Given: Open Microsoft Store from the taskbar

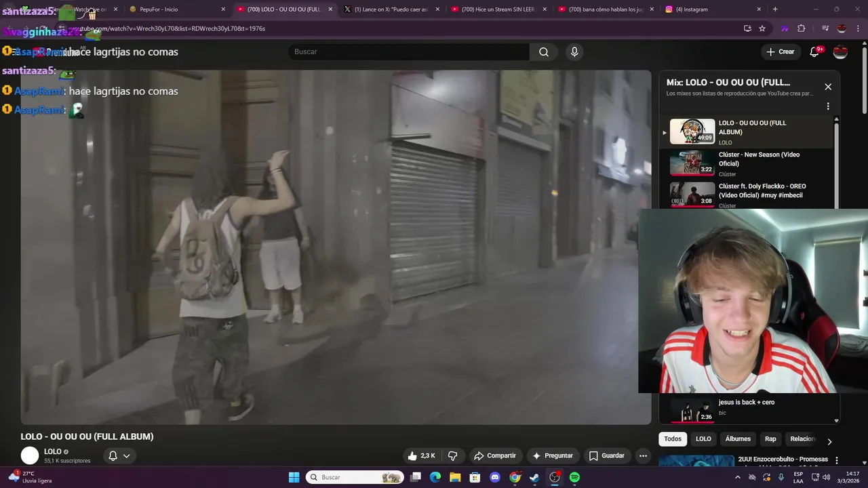Looking at the screenshot, I should coord(475,477).
